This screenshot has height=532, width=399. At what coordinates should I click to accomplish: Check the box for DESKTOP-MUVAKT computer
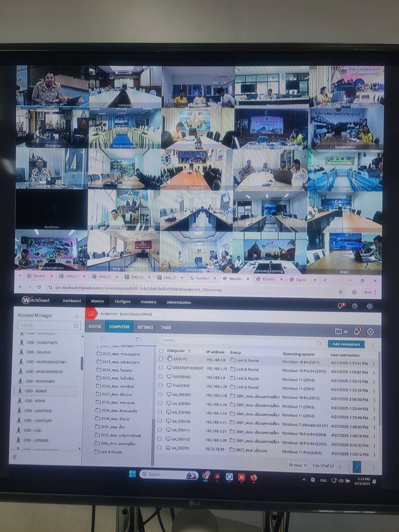pos(161,368)
